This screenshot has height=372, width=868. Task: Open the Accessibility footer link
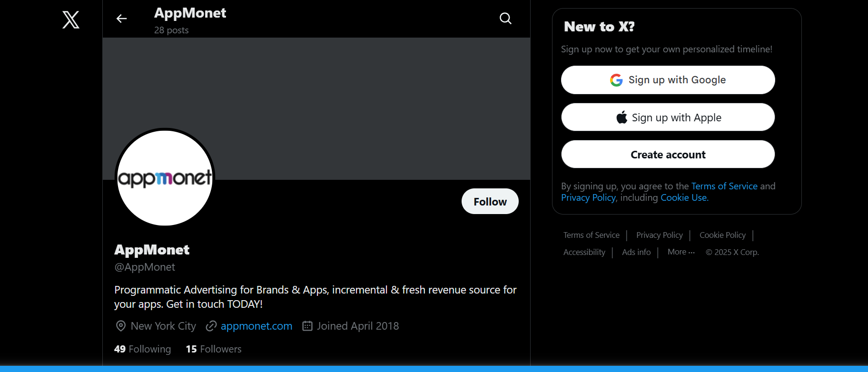tap(584, 252)
